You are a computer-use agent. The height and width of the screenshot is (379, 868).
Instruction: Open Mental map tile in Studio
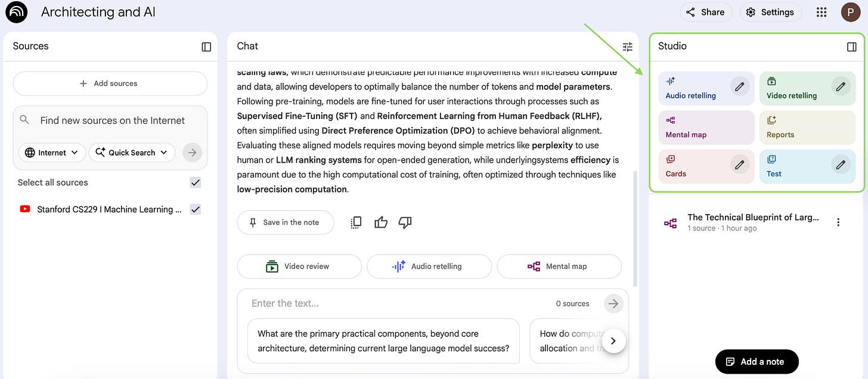click(x=706, y=128)
